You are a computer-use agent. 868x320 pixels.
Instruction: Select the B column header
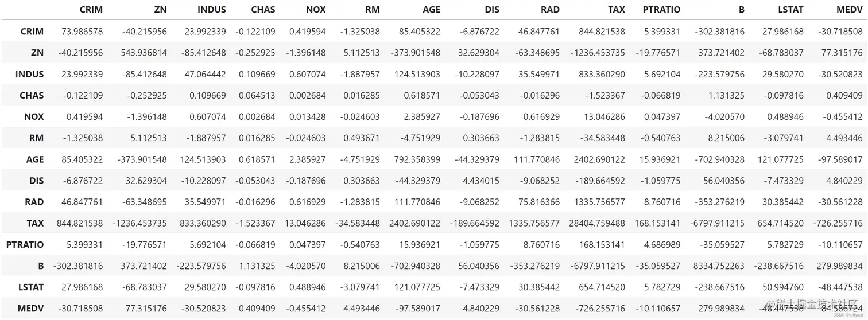pyautogui.click(x=741, y=10)
